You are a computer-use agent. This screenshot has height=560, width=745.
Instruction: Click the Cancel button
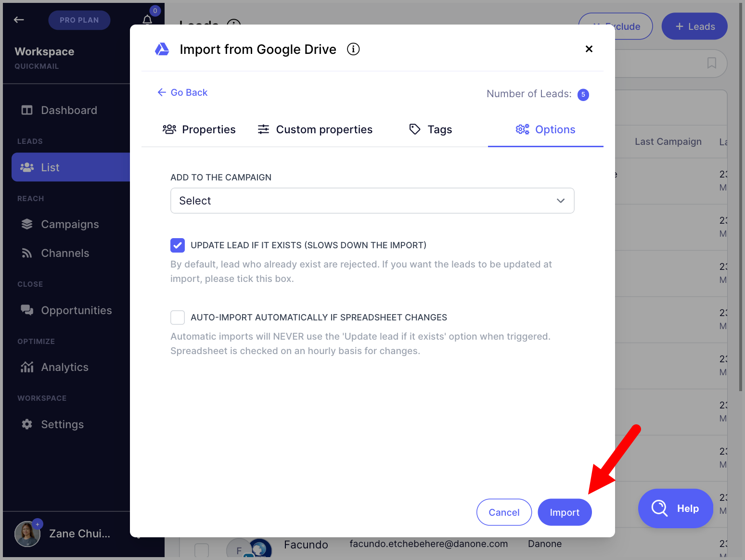(x=504, y=512)
